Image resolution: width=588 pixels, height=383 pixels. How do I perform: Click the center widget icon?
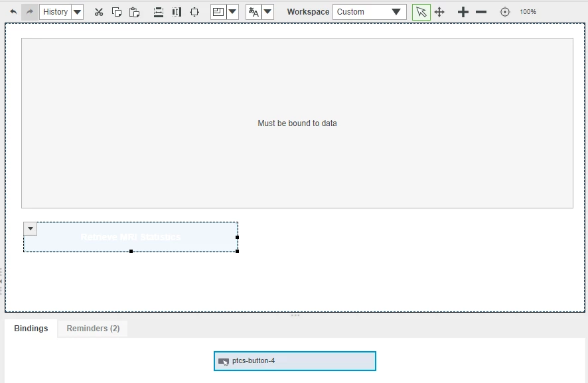click(x=194, y=12)
